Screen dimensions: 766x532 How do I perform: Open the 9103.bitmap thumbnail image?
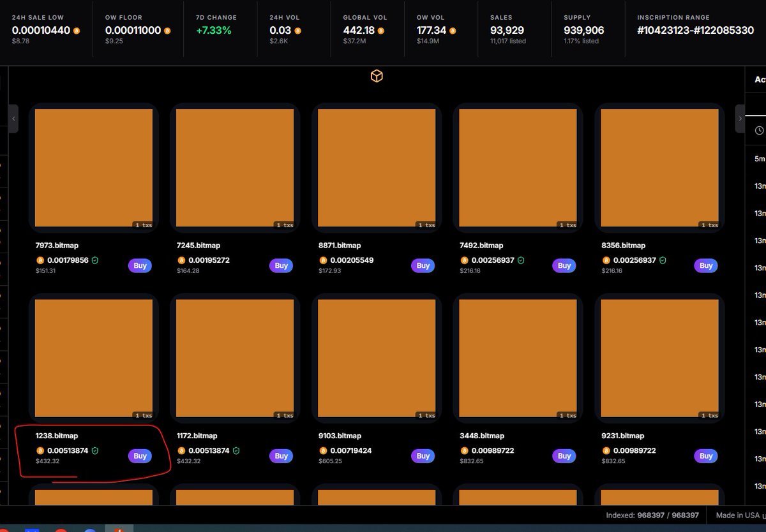(377, 358)
